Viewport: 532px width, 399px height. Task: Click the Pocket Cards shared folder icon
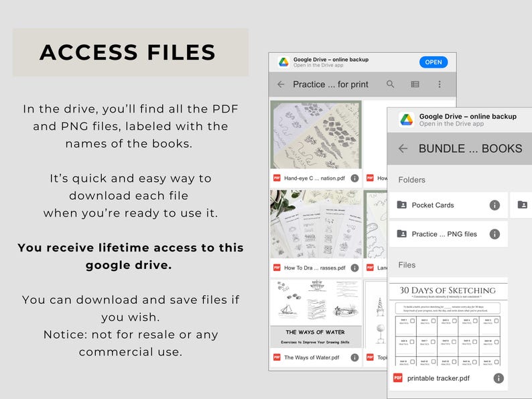pyautogui.click(x=402, y=205)
